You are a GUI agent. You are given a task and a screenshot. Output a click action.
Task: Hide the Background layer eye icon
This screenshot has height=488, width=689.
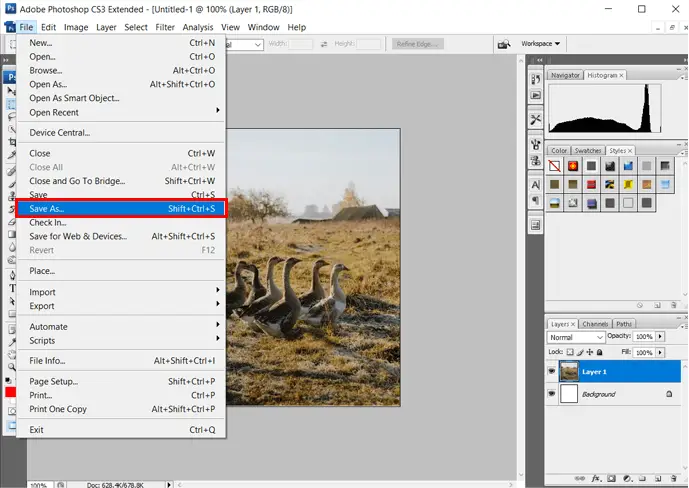551,393
